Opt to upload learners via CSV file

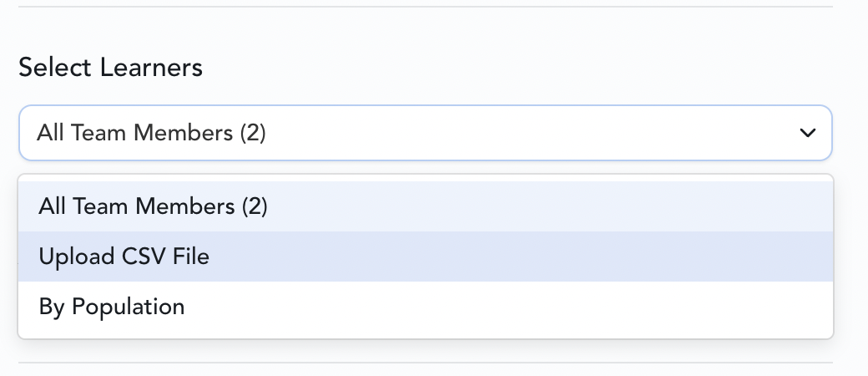124,257
